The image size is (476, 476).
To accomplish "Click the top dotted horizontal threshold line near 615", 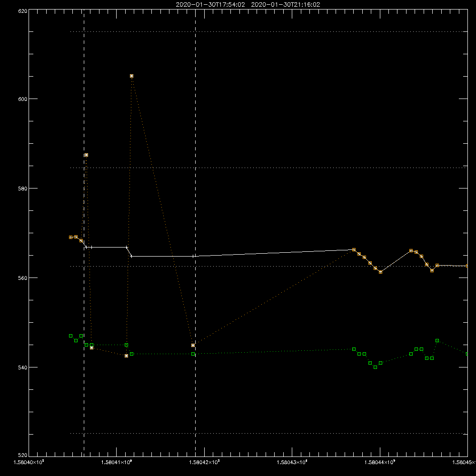I will click(268, 31).
